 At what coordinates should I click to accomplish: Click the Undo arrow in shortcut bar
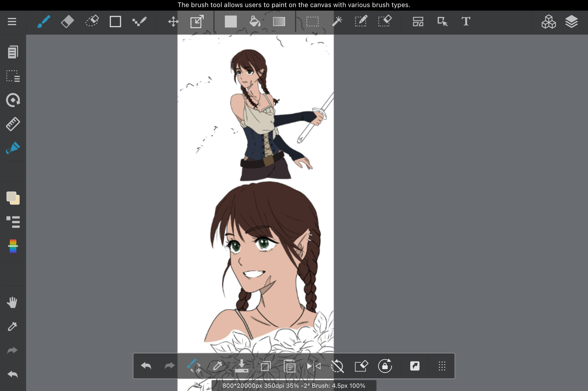click(x=146, y=366)
